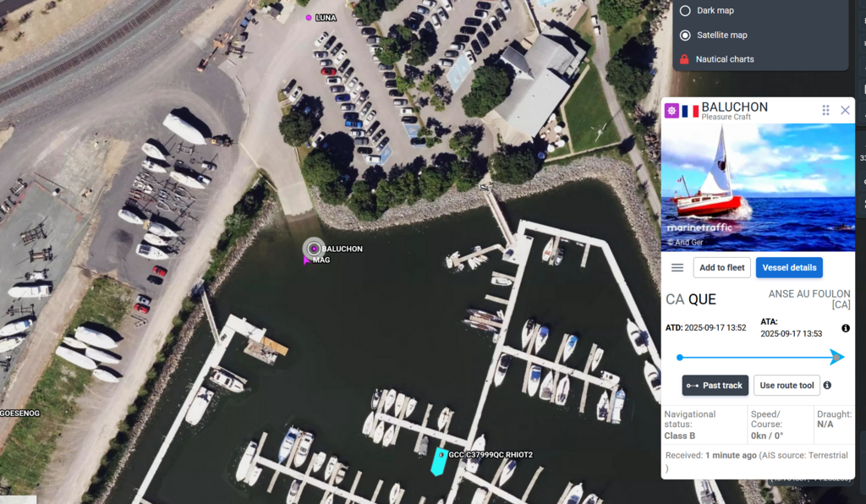Select the Dark map radio option
This screenshot has height=504, width=866.
pyautogui.click(x=685, y=10)
